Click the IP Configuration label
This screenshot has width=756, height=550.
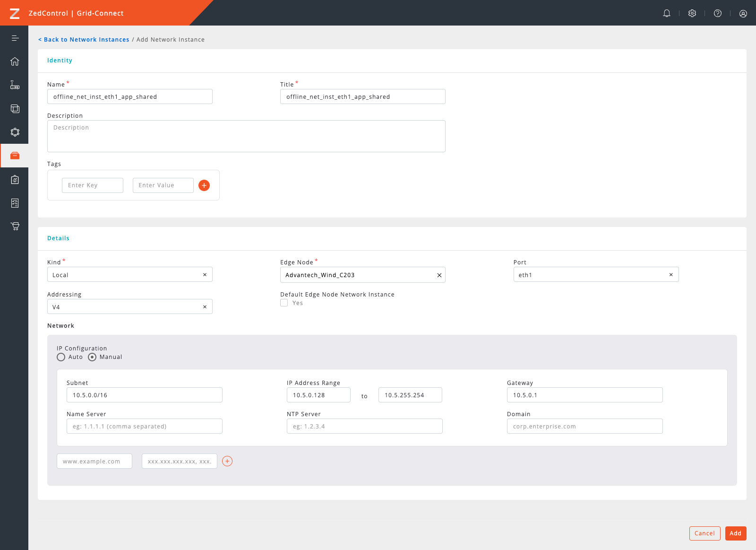click(82, 349)
